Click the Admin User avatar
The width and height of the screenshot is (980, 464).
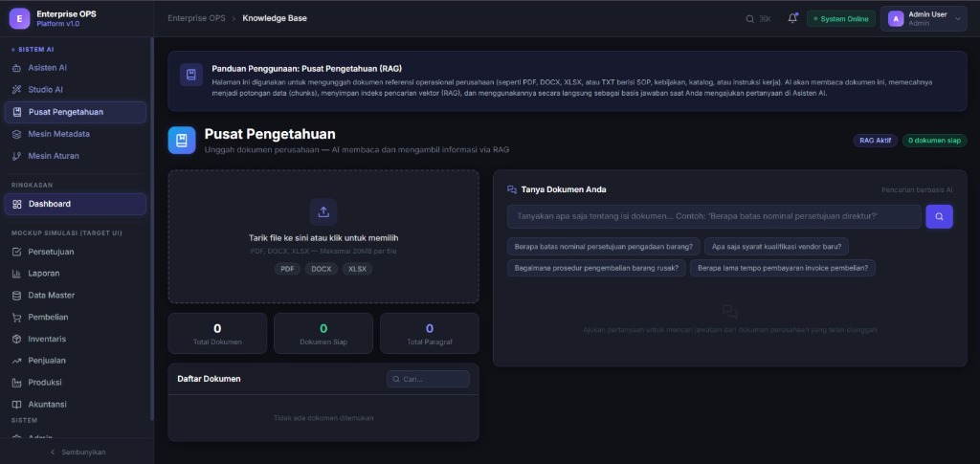point(896,19)
